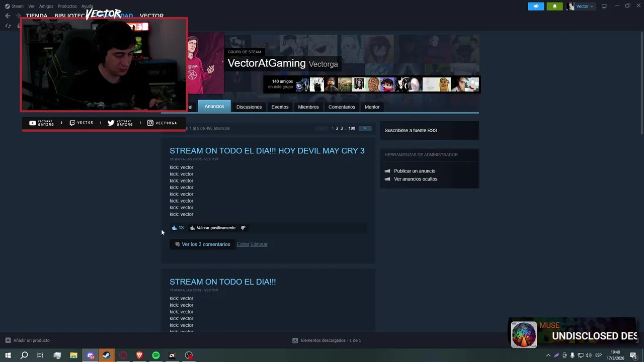Click the group avatar image

[x=205, y=63]
